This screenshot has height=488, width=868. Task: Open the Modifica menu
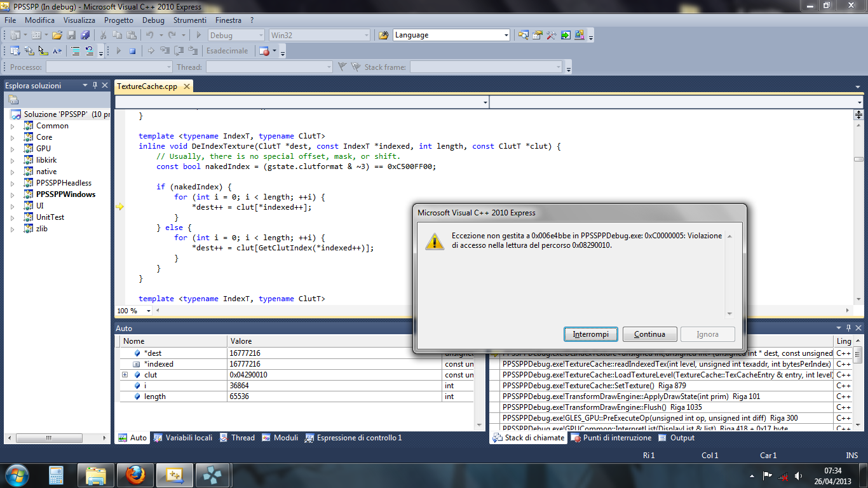39,20
